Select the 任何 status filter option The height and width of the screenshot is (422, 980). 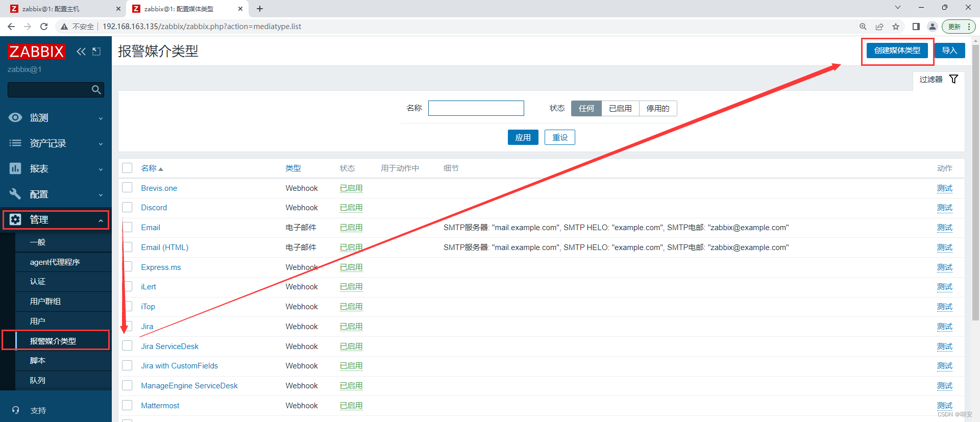(586, 108)
